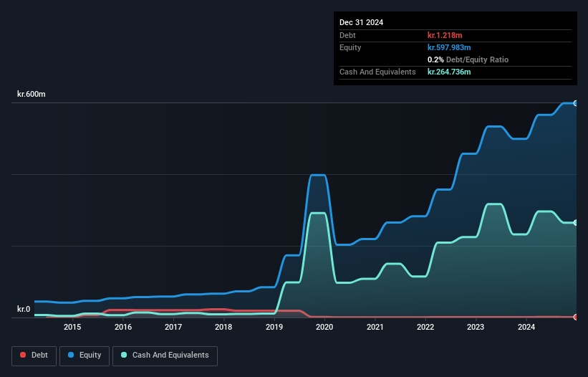
Task: Click the red Debt endpoint marker
Action: 576,317
